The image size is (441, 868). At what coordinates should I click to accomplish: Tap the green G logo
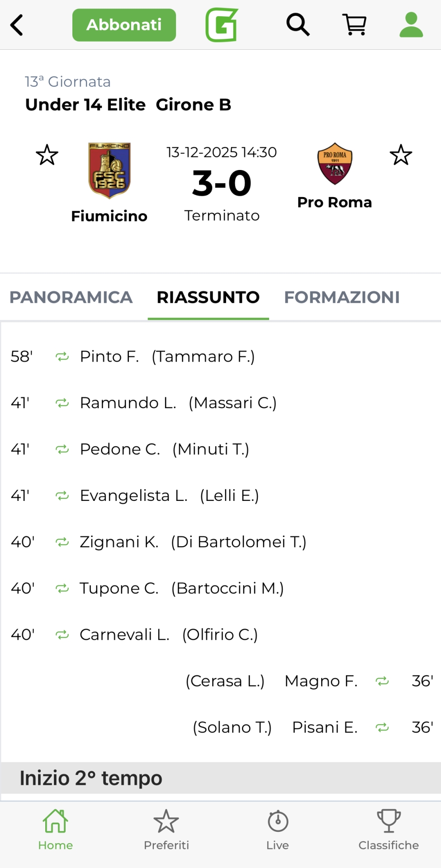pyautogui.click(x=222, y=25)
